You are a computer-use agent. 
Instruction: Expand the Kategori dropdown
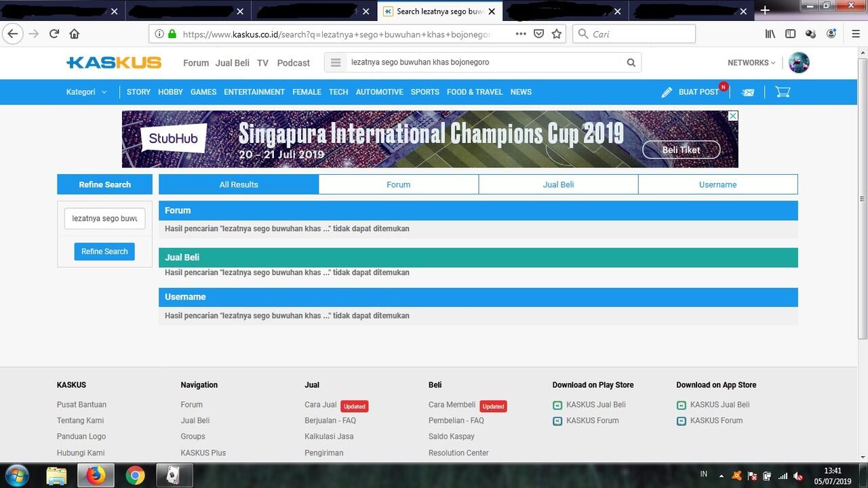(86, 91)
